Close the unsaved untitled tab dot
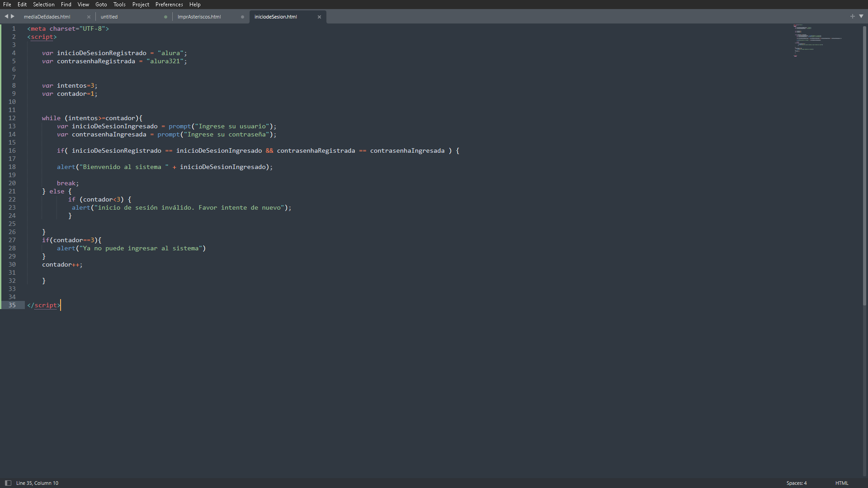Viewport: 868px width, 488px height. [x=165, y=17]
